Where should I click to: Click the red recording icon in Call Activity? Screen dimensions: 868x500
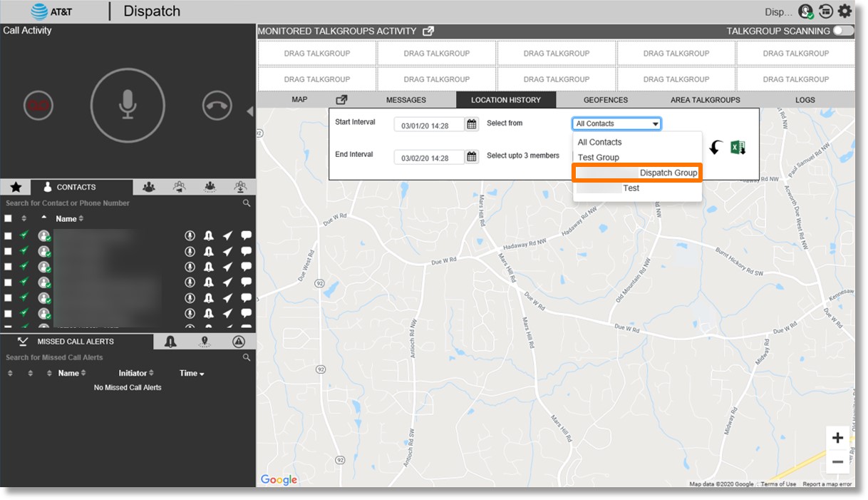coord(38,106)
